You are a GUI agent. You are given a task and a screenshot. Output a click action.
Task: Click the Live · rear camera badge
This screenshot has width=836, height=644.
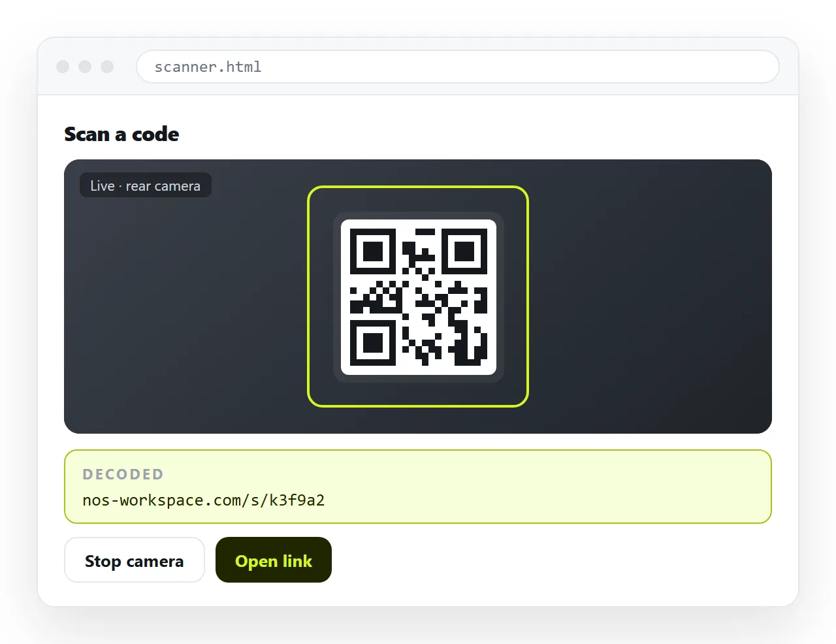146,185
